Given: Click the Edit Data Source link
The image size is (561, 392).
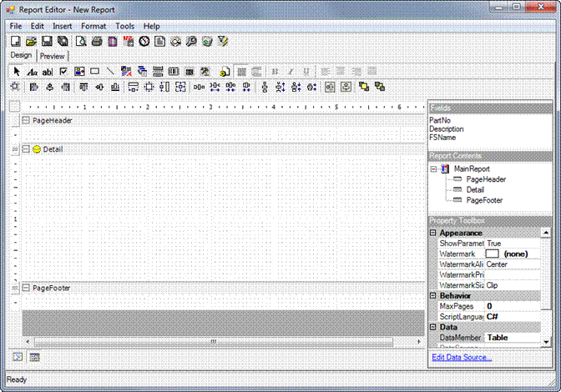Looking at the screenshot, I should pyautogui.click(x=461, y=357).
